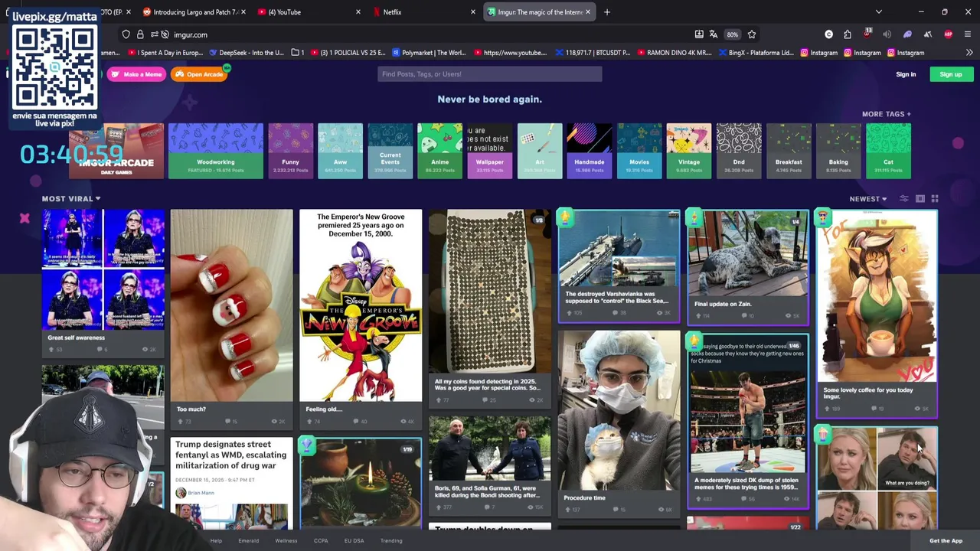Open the destroyed Varshavianka post
Image resolution: width=980 pixels, height=551 pixels.
pos(619,266)
